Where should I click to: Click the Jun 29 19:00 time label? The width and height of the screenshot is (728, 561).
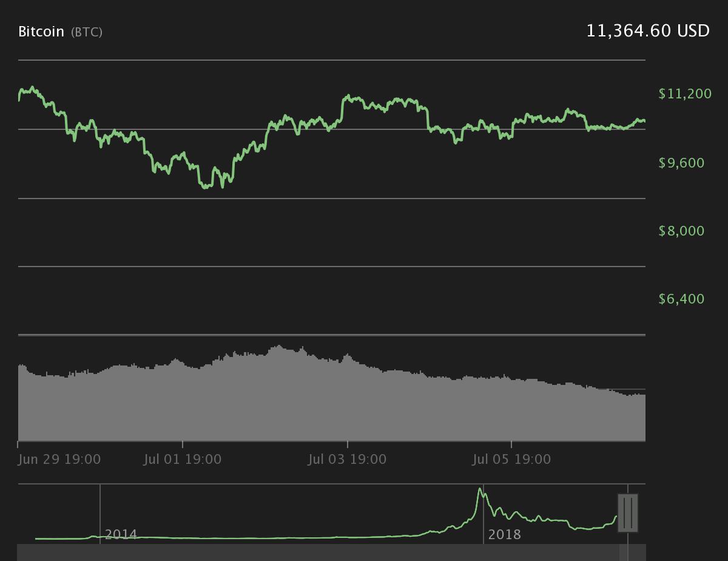pos(59,459)
